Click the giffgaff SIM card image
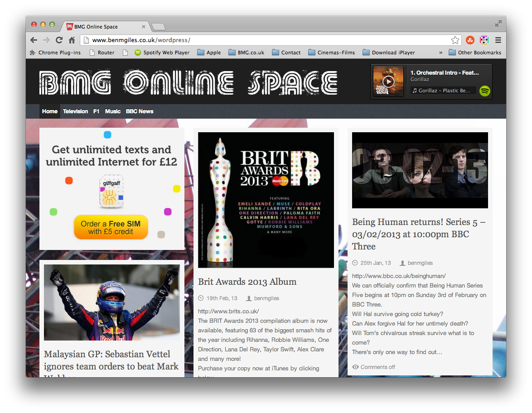The image size is (532, 413). tap(111, 191)
